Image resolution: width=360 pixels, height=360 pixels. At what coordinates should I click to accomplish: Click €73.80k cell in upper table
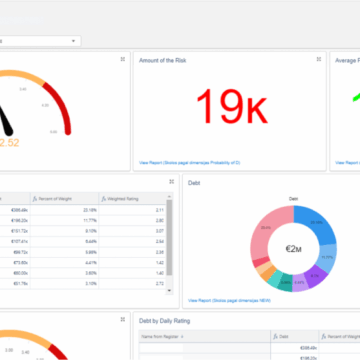pos(21,262)
